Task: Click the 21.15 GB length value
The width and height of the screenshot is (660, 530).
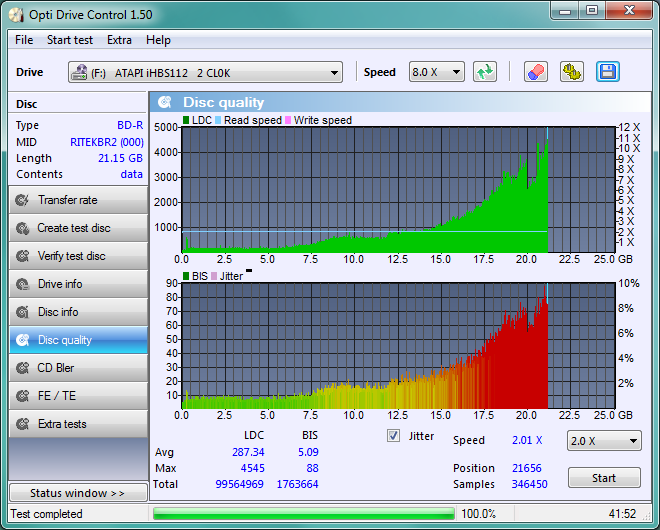Action: point(120,158)
